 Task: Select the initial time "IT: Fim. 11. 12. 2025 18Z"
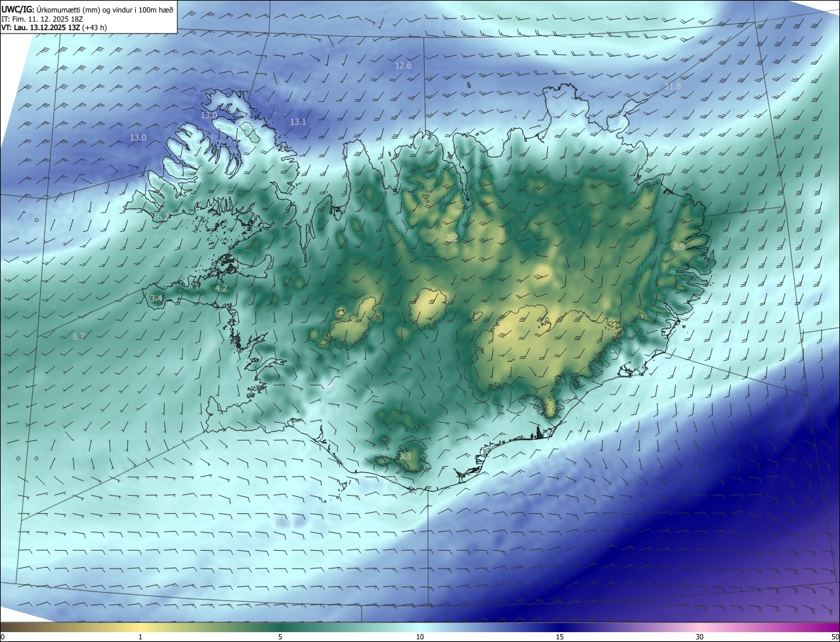coord(43,20)
